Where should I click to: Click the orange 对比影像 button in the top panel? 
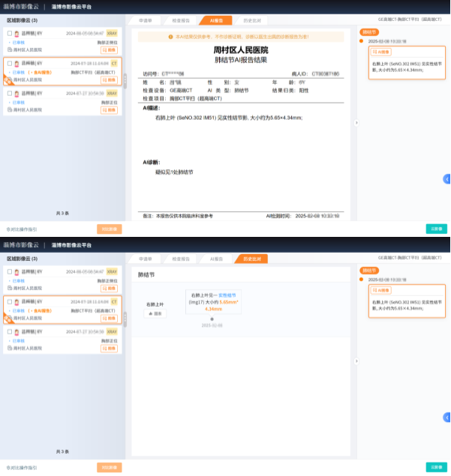[110, 229]
